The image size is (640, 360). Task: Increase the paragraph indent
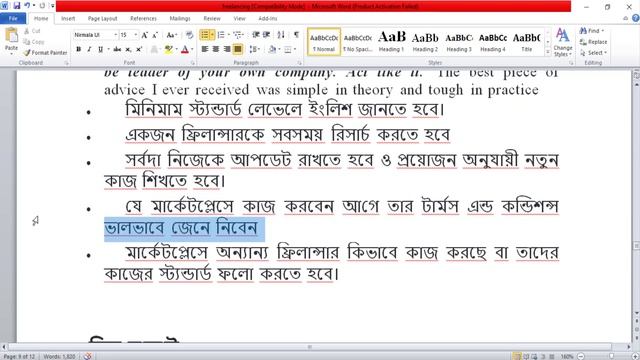(x=267, y=35)
